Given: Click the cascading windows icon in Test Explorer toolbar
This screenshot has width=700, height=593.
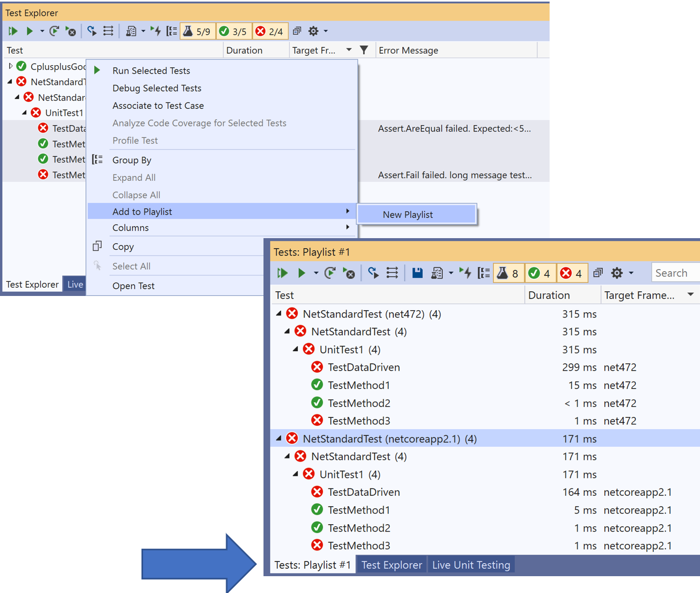Looking at the screenshot, I should [x=297, y=31].
